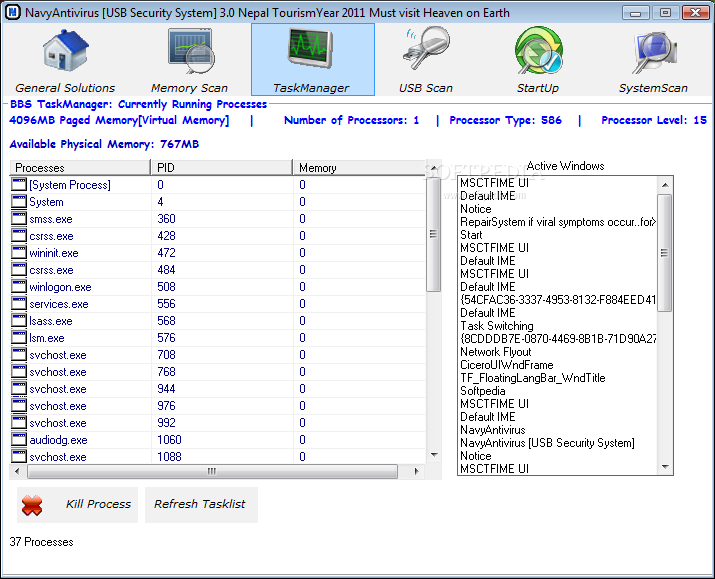
Task: Click process list scroll-down arrow
Action: 434,455
